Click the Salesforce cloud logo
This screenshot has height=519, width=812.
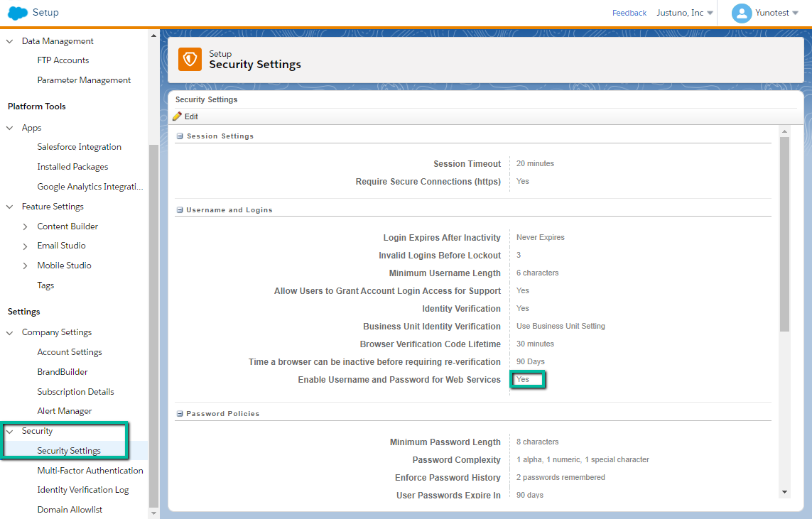18,13
